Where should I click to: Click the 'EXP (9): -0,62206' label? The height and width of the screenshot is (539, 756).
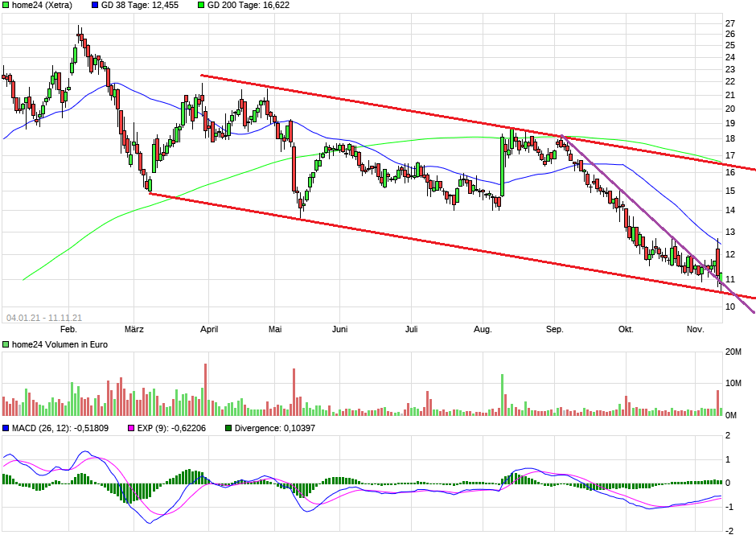click(171, 428)
